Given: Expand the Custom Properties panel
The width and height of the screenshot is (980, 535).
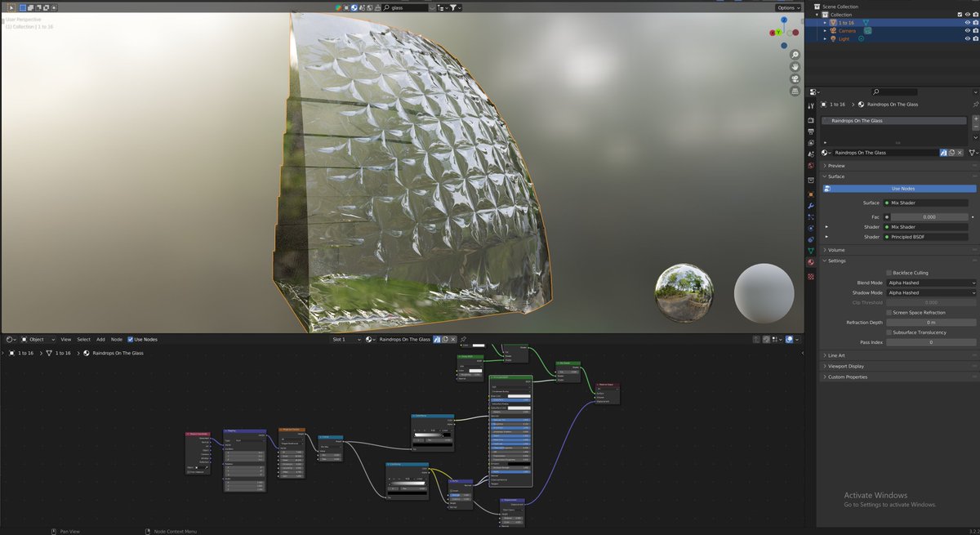Looking at the screenshot, I should click(846, 377).
